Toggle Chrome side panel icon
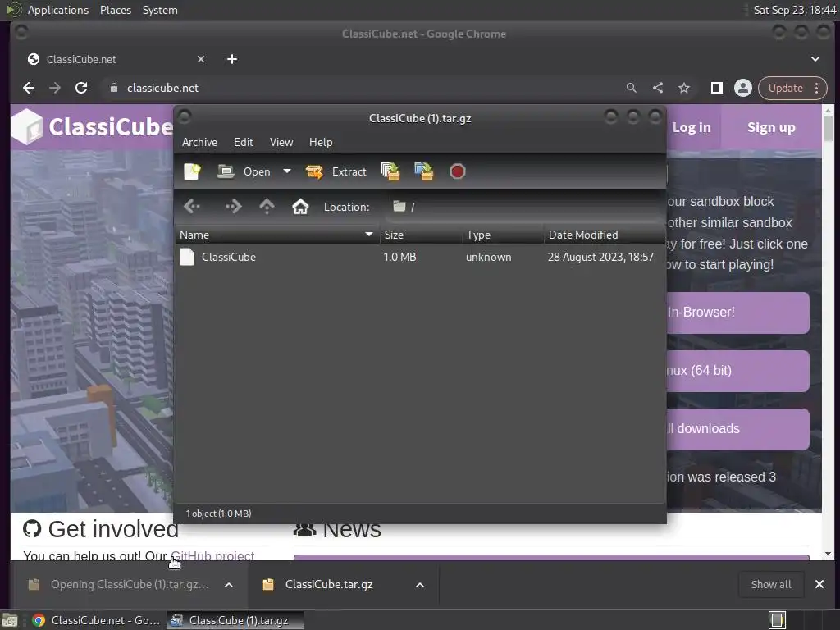 point(717,88)
